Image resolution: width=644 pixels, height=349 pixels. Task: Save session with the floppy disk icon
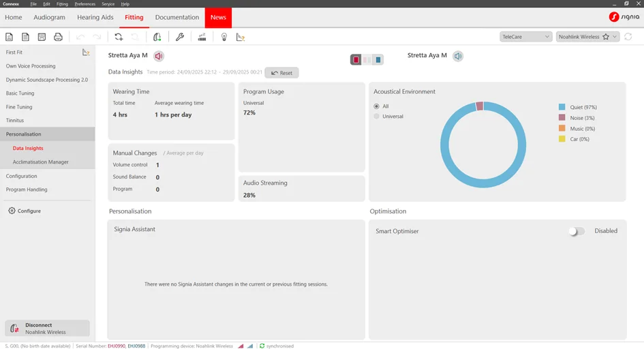(42, 37)
